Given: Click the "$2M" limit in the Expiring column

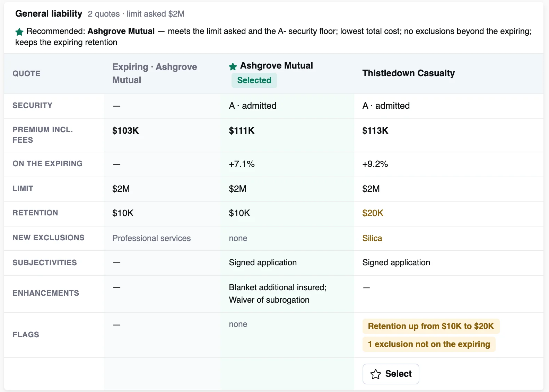Looking at the screenshot, I should [121, 189].
